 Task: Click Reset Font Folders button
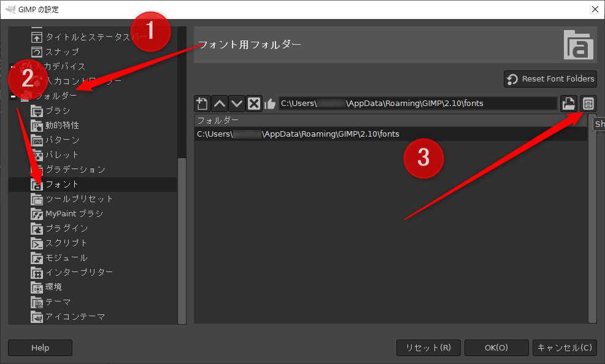click(550, 79)
